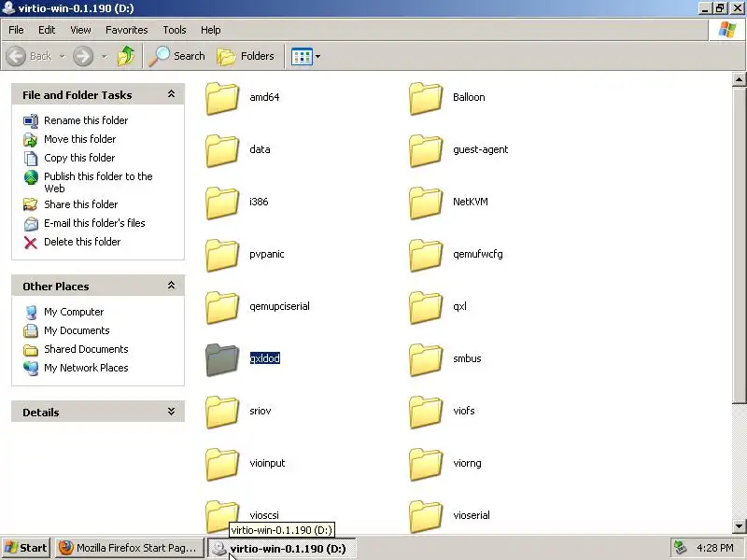Click the Views toolbar icon

(302, 57)
